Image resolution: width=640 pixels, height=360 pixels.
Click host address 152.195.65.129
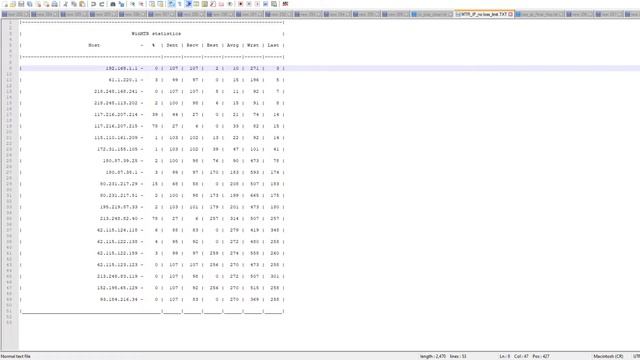click(117, 288)
